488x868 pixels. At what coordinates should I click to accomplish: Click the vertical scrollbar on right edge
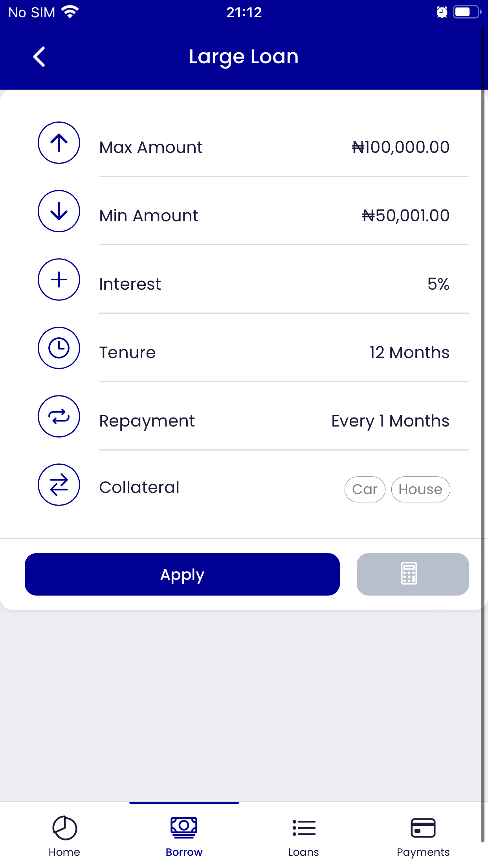tap(482, 432)
